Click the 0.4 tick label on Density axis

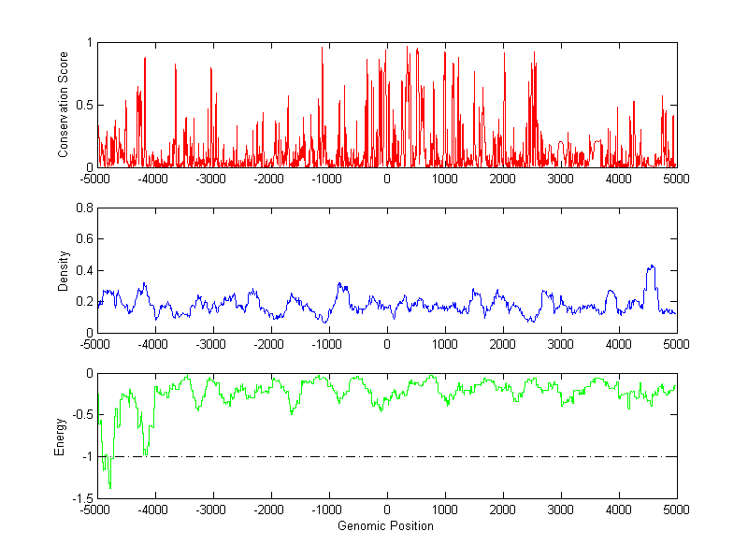click(84, 271)
